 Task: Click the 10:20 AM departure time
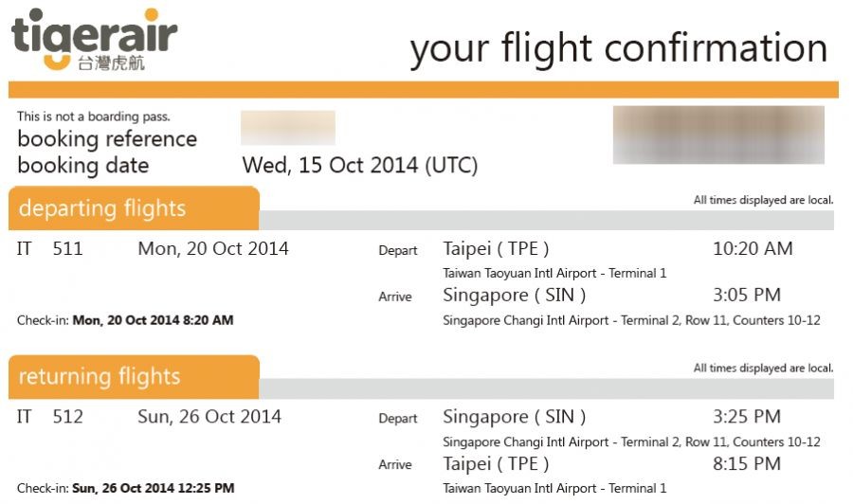(x=753, y=249)
